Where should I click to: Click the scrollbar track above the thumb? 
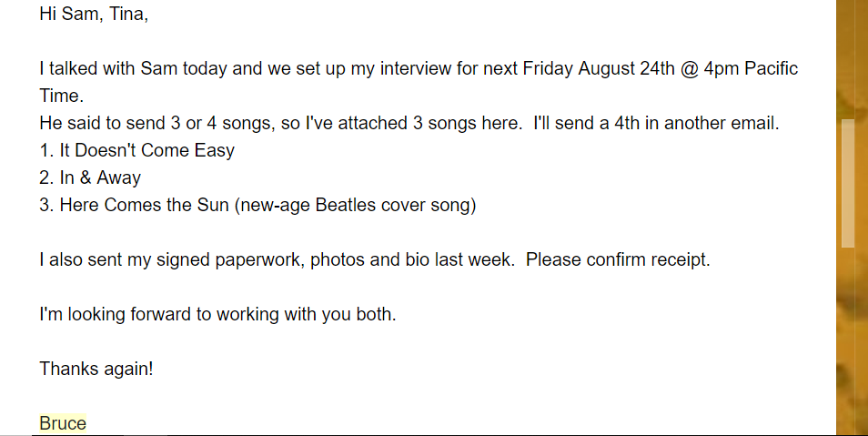847,59
